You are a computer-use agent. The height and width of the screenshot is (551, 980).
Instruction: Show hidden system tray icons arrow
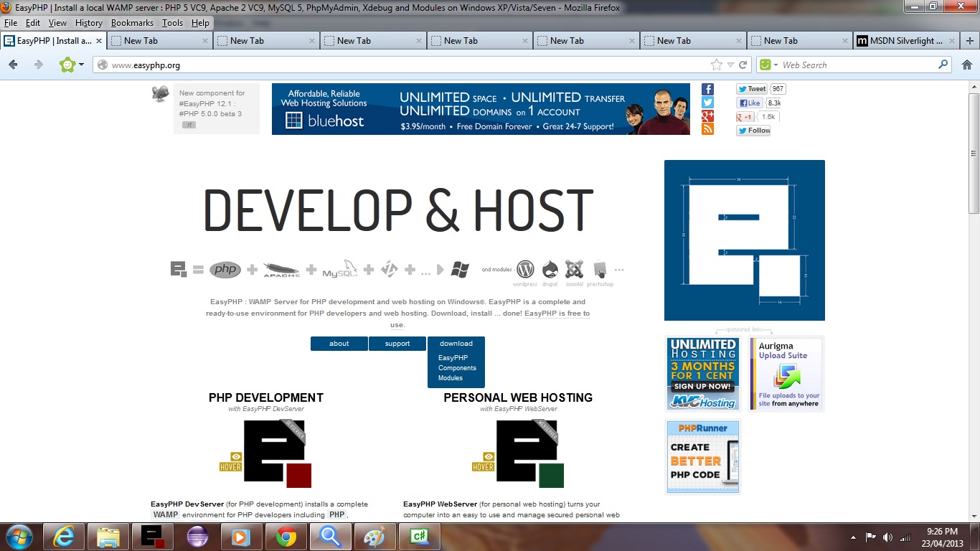tap(853, 537)
